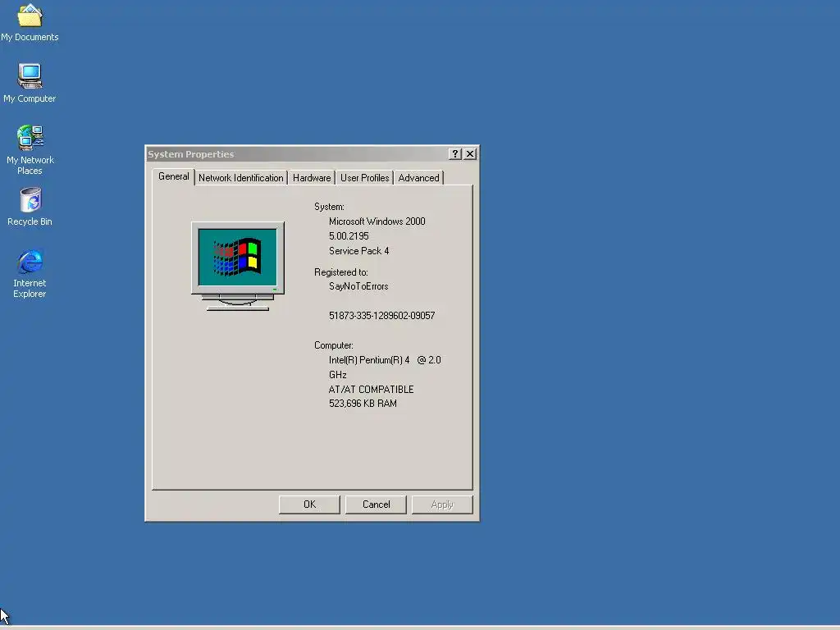Select the My Network Places icon
840x630 pixels.
pos(30,150)
